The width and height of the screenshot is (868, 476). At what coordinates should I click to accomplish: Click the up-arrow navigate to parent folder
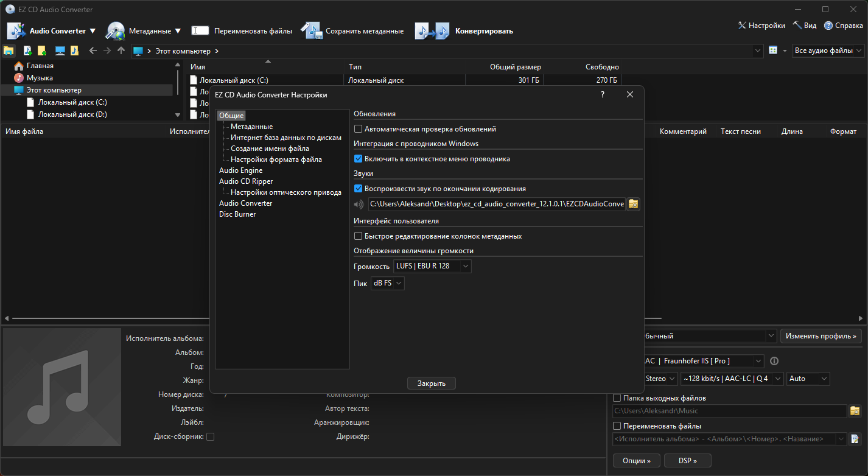click(x=121, y=51)
